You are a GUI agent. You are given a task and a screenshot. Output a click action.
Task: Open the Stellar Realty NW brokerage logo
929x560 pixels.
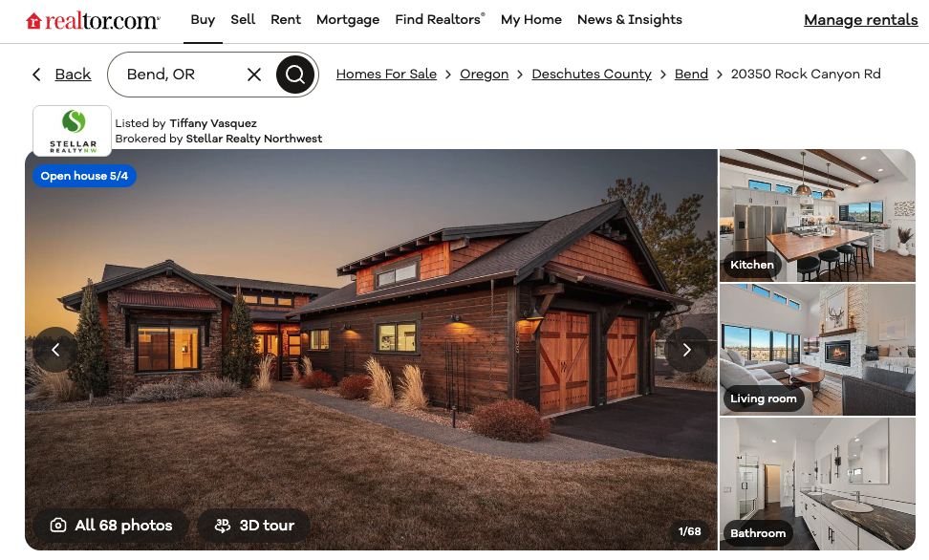pyautogui.click(x=73, y=131)
